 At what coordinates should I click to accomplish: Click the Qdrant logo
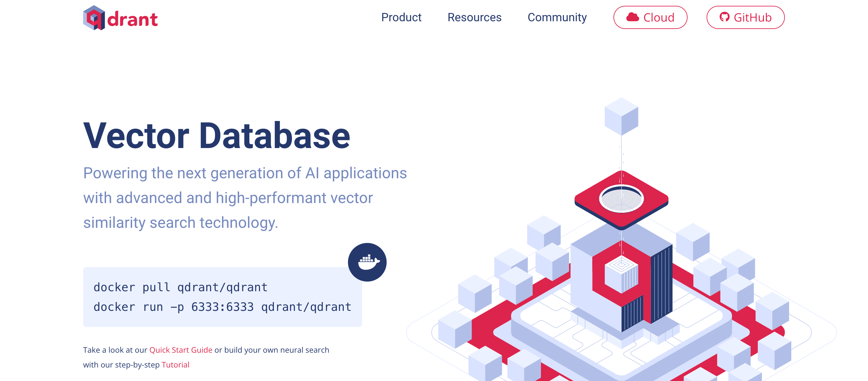[x=120, y=18]
